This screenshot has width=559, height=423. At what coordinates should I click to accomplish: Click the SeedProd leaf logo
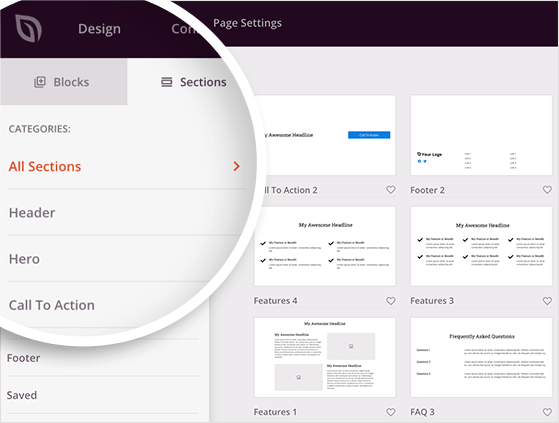[29, 28]
